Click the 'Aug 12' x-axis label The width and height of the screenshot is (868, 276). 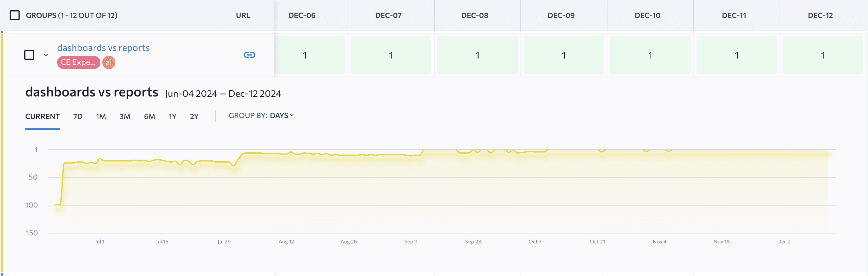(286, 242)
